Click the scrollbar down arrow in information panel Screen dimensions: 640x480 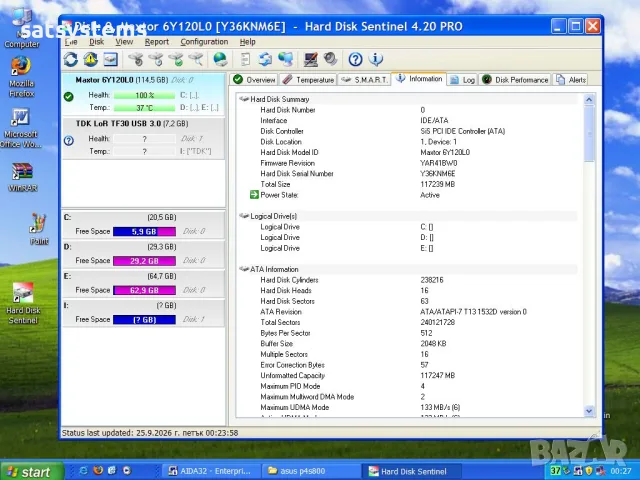(589, 411)
